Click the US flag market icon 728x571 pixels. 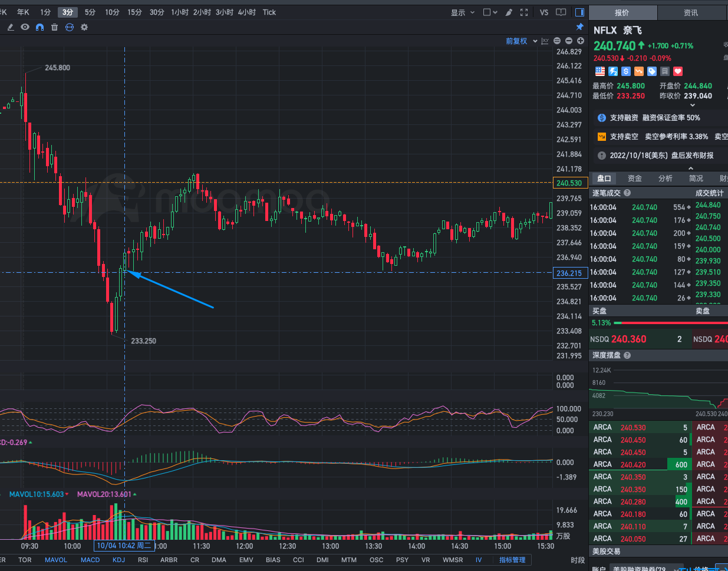coord(600,71)
